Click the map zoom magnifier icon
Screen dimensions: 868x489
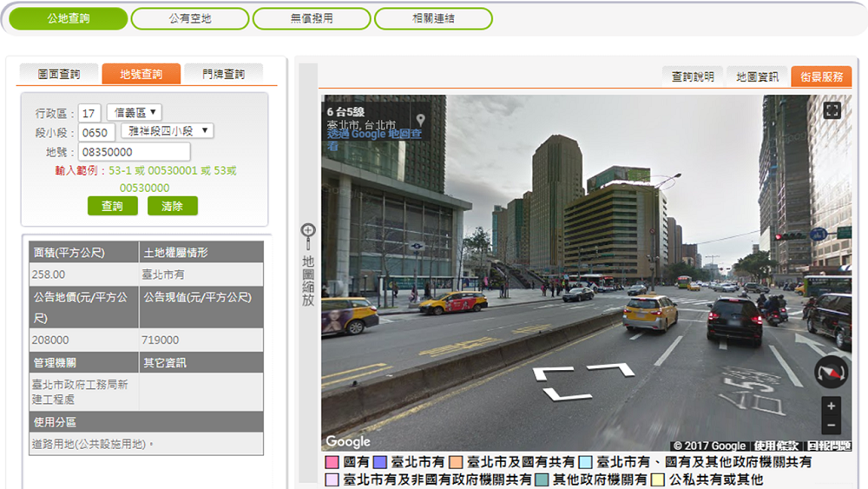(x=307, y=232)
